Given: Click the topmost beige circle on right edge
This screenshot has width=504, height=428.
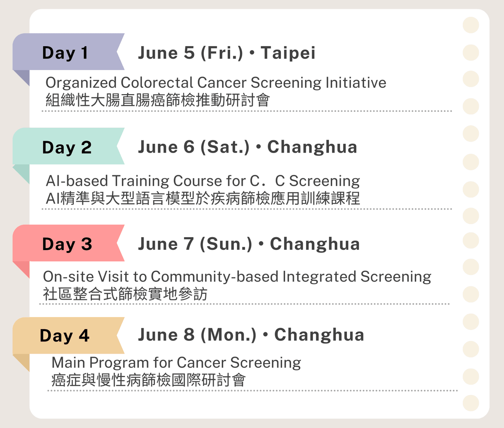Looking at the screenshot, I should pos(470,25).
